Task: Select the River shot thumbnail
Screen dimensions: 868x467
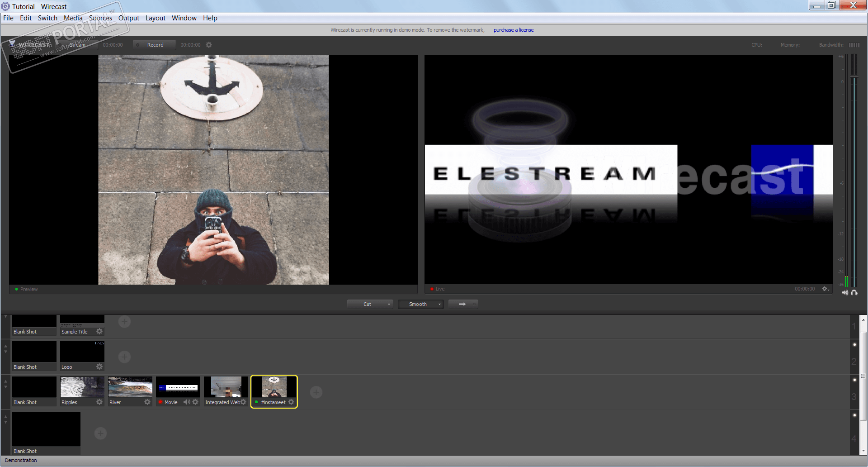Action: pyautogui.click(x=130, y=387)
